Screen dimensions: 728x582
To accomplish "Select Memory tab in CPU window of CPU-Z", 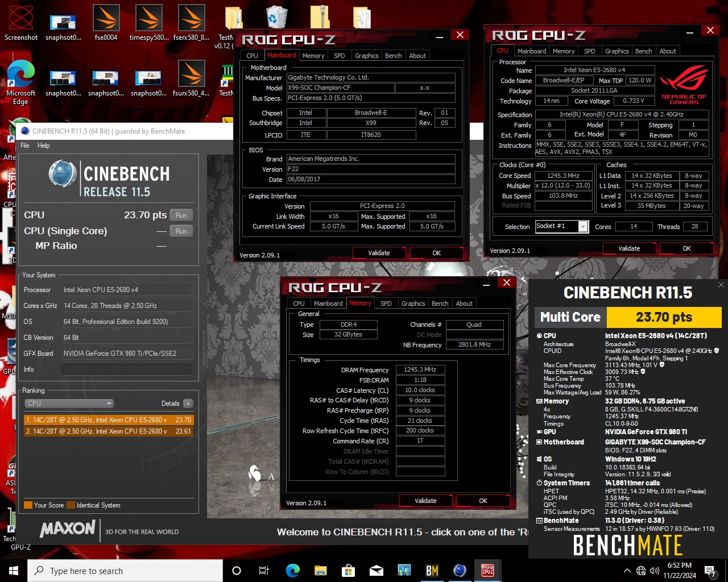I will [x=564, y=51].
